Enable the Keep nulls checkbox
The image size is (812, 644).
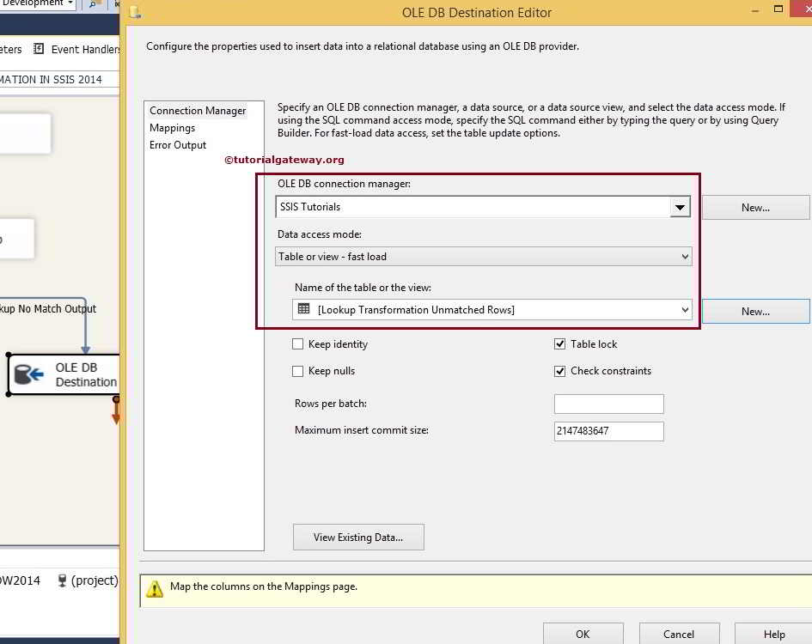point(298,371)
